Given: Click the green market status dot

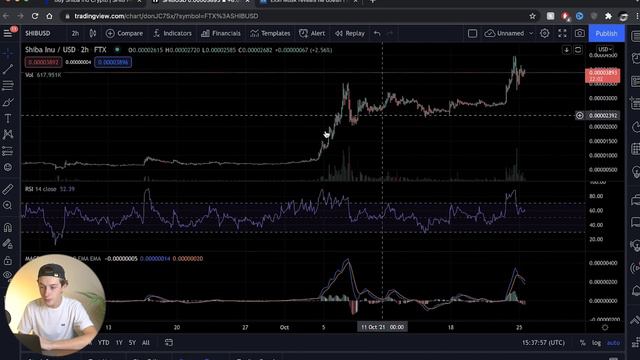Looking at the screenshot, I should (x=118, y=50).
